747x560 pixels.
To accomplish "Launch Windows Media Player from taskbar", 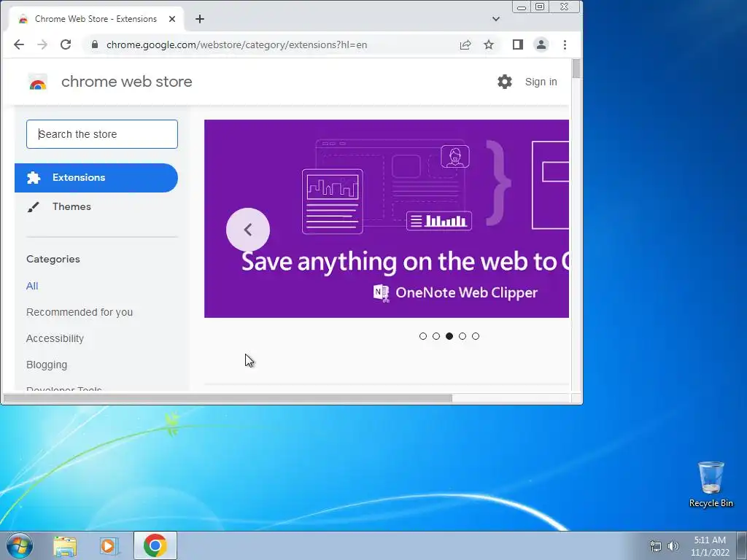I will (109, 545).
